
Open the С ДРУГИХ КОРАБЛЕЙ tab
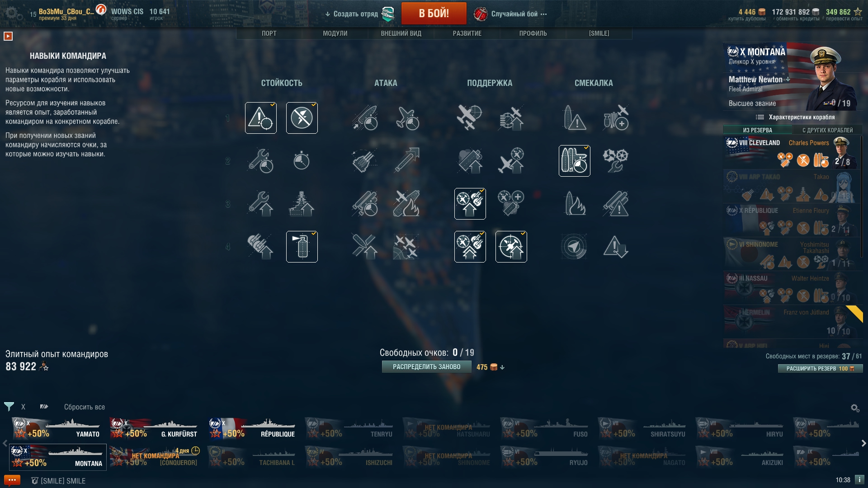coord(827,130)
